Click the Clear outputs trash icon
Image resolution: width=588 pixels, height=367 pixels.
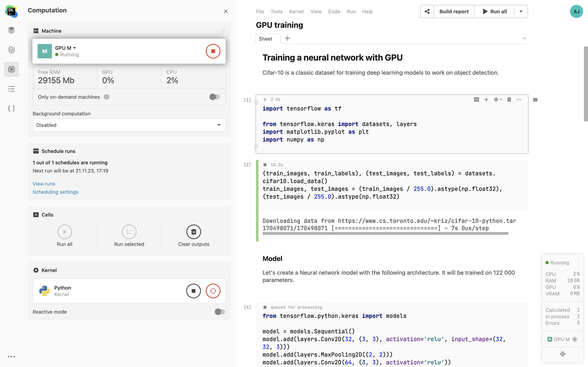point(193,232)
